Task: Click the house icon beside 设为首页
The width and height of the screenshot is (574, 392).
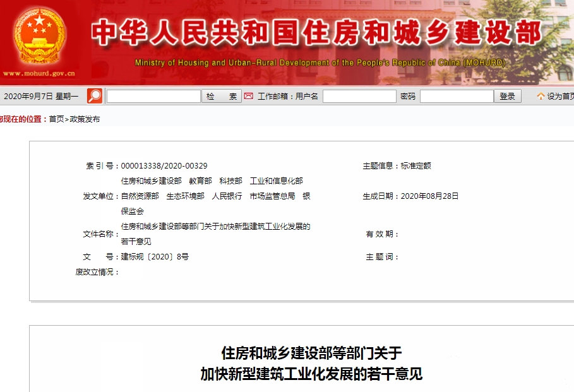Action: [x=541, y=97]
